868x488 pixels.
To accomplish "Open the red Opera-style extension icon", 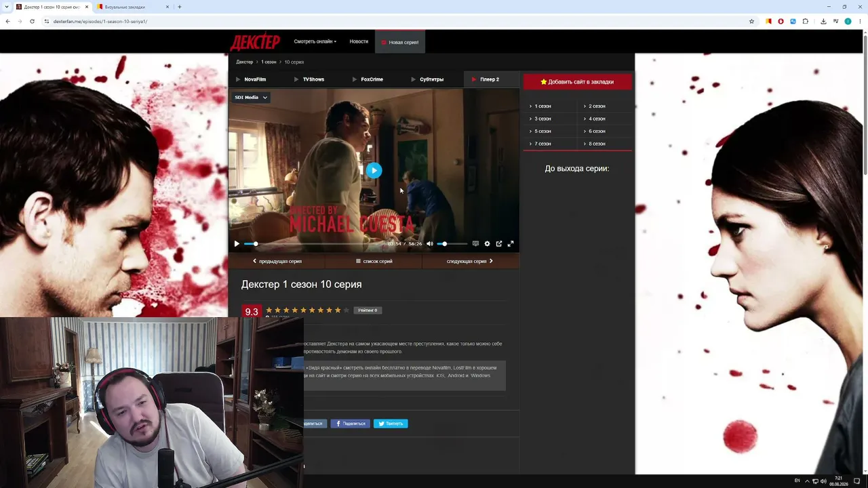I will pyautogui.click(x=781, y=21).
